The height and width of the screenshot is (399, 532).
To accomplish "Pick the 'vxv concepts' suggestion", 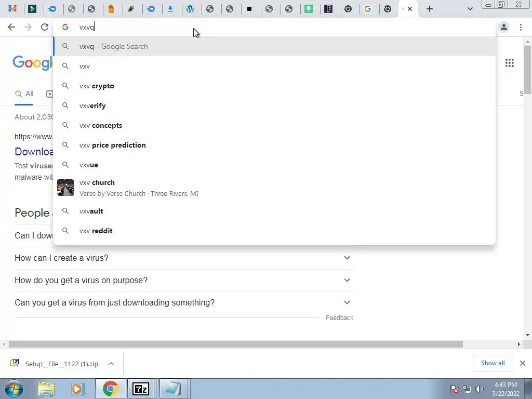I will [x=274, y=125].
